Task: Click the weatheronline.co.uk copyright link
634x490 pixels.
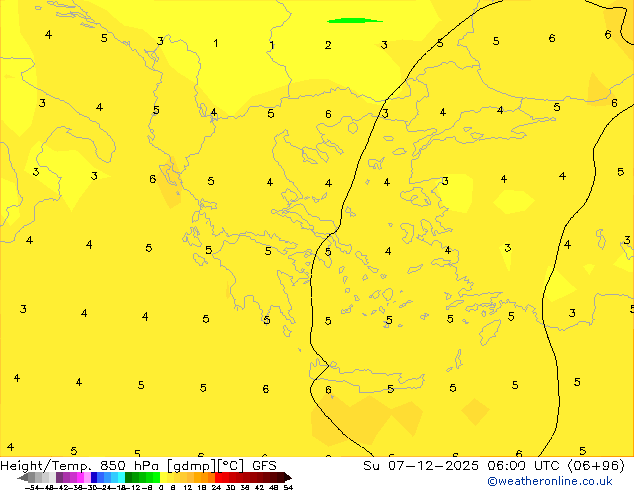Action: pyautogui.click(x=549, y=481)
